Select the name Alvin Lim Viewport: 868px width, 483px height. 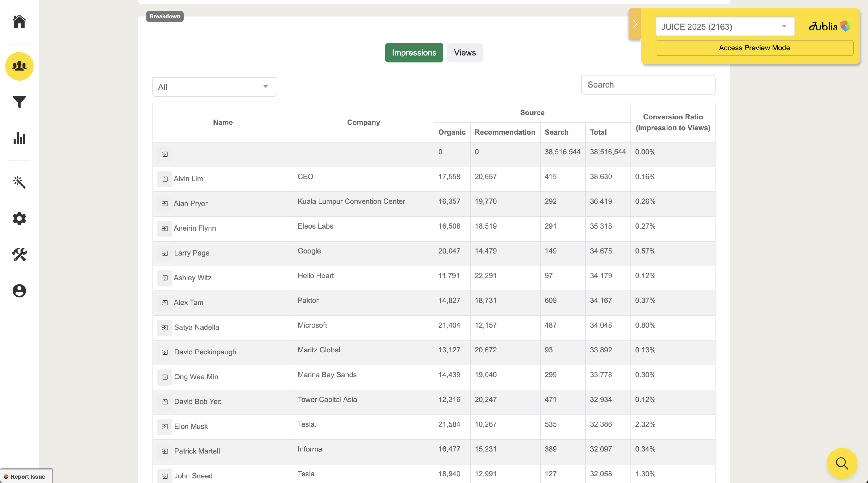pos(188,179)
